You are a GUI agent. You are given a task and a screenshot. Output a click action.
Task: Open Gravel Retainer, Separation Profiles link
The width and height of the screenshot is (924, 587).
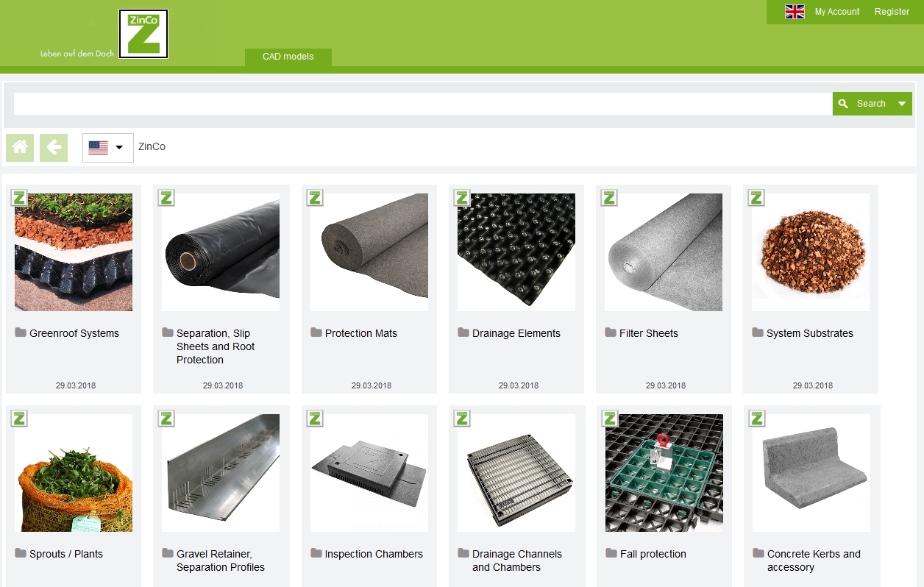[x=221, y=561]
